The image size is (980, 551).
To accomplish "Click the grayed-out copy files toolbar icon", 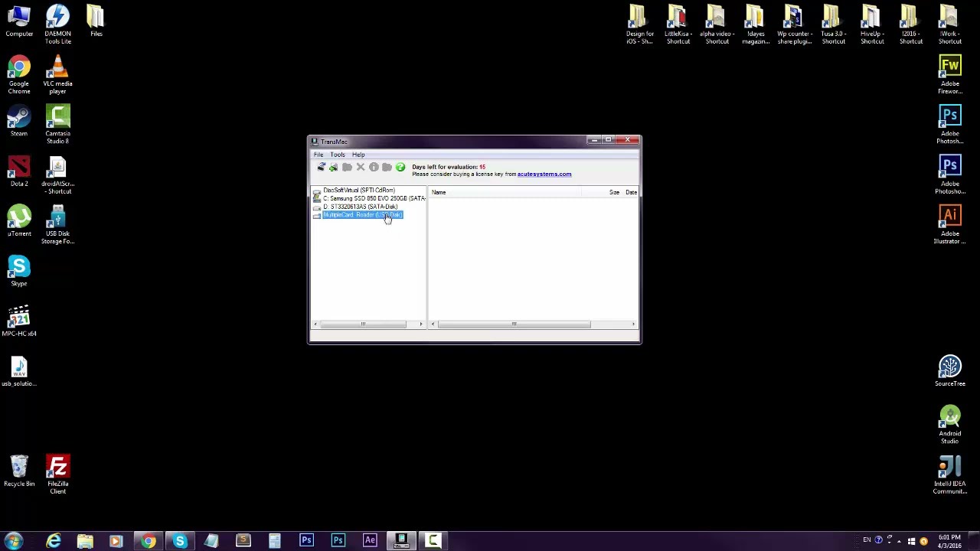I will pos(347,167).
